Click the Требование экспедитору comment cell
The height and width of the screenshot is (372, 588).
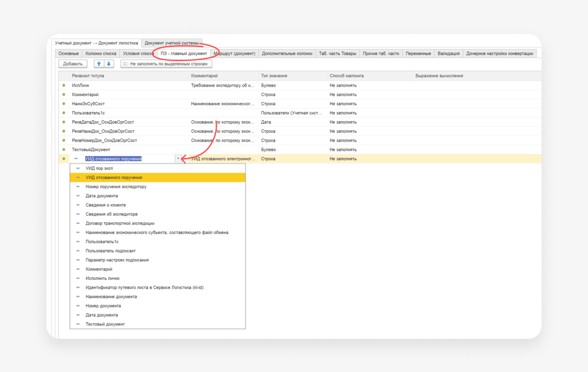(x=224, y=85)
